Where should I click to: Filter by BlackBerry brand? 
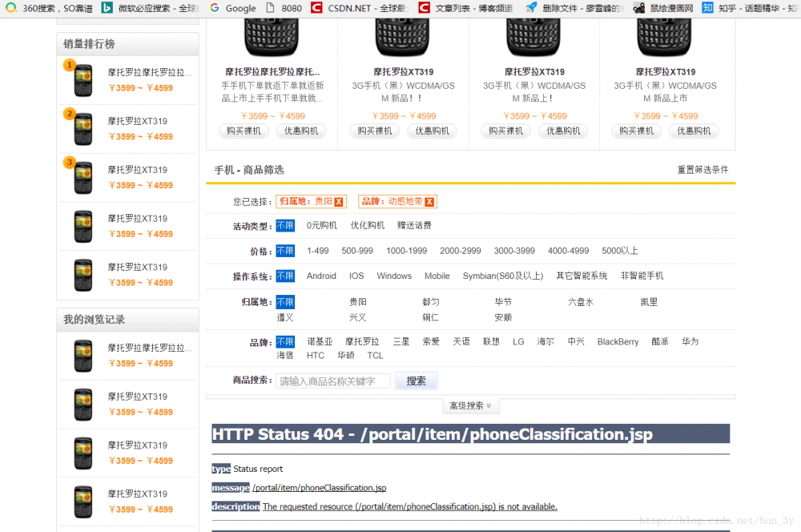[618, 342]
